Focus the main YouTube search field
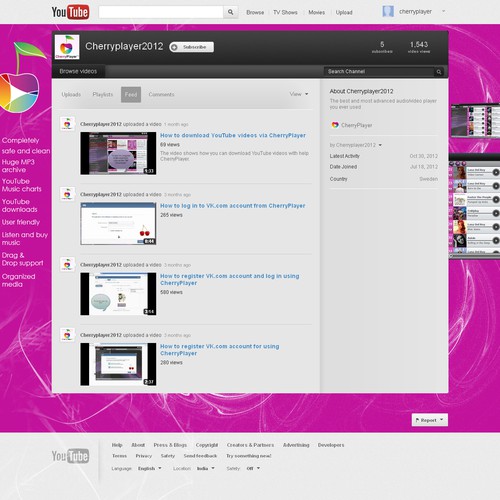Screen dimensions: 500x500 coord(161,12)
